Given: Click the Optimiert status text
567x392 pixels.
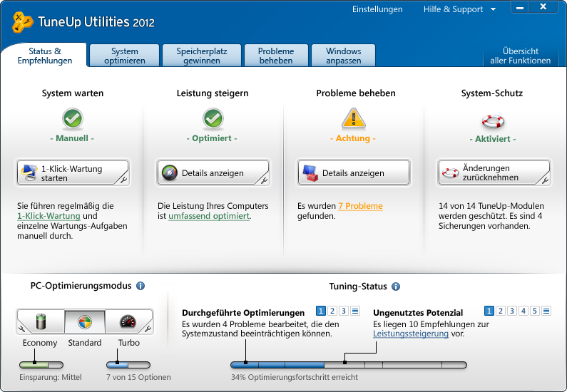Looking at the screenshot, I should pyautogui.click(x=212, y=138).
